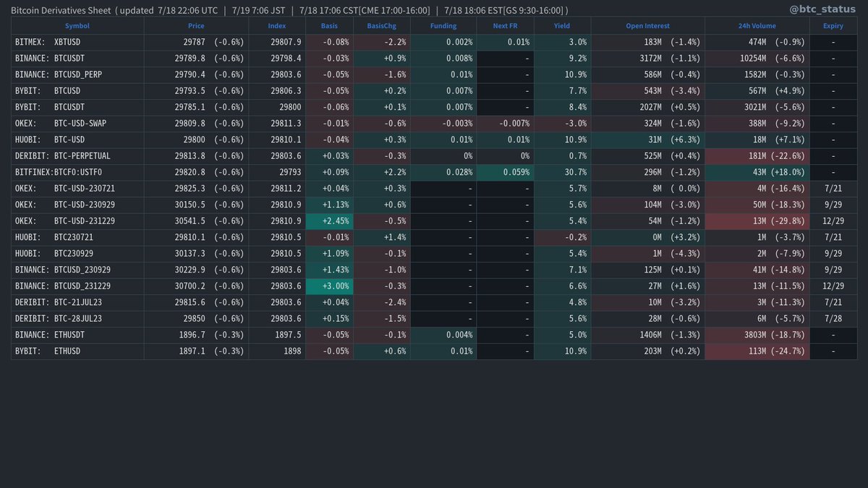Click the 3803M (-18.7%) volume cell
Screen dimensions: 868x488
pos(757,335)
